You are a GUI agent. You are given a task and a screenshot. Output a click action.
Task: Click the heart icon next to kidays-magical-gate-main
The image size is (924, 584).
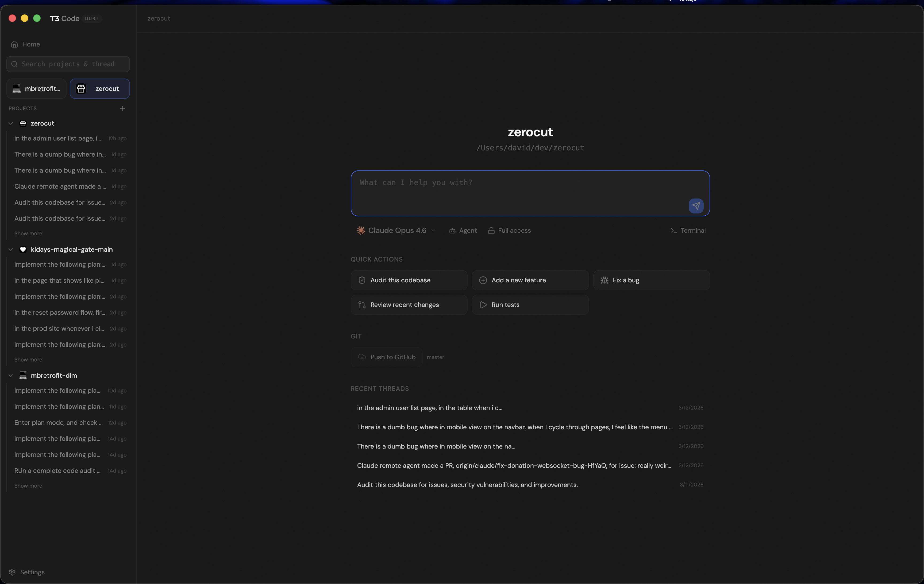point(23,249)
